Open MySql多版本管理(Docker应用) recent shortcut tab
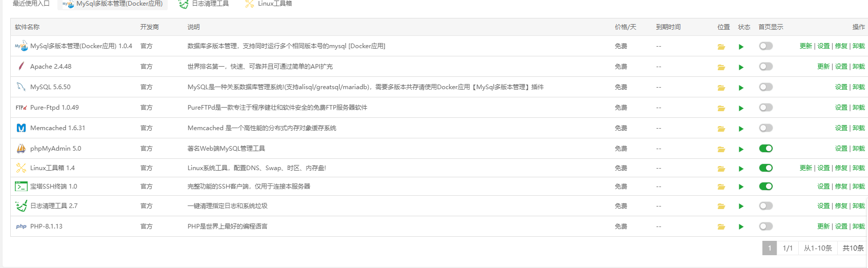The width and height of the screenshot is (868, 268). 112,4
